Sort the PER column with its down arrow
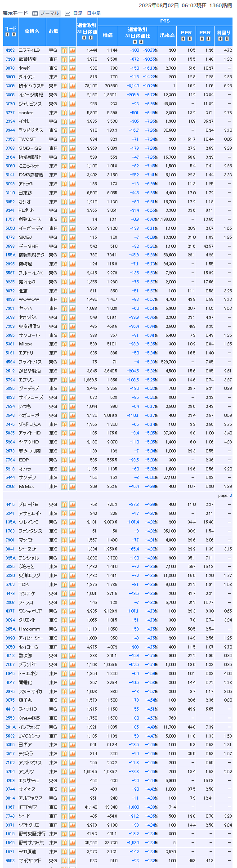This screenshot has height=868, width=237. tap(189, 39)
